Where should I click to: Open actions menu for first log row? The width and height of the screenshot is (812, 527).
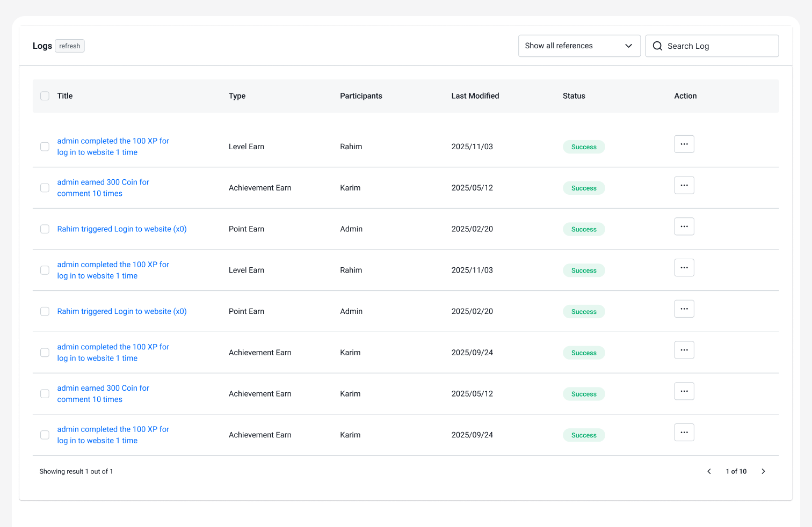click(x=684, y=144)
